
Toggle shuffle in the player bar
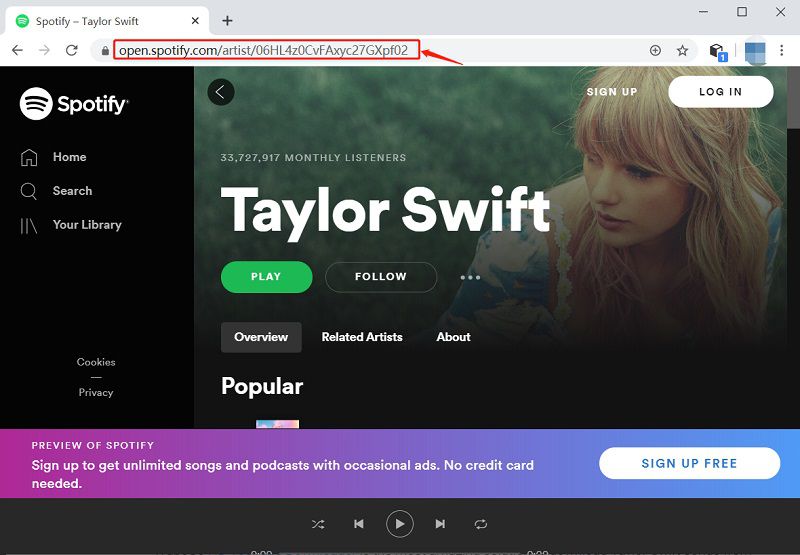318,524
